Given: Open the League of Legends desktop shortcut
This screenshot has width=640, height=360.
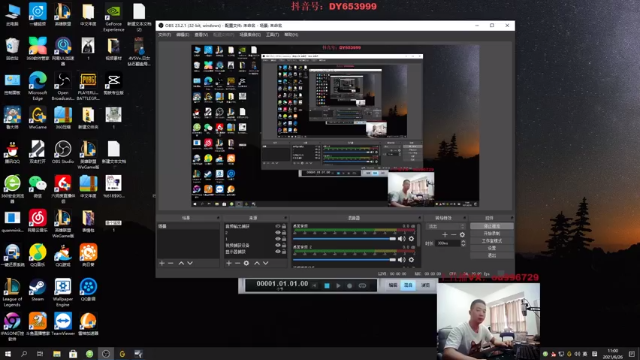Looking at the screenshot, I should point(12,292).
